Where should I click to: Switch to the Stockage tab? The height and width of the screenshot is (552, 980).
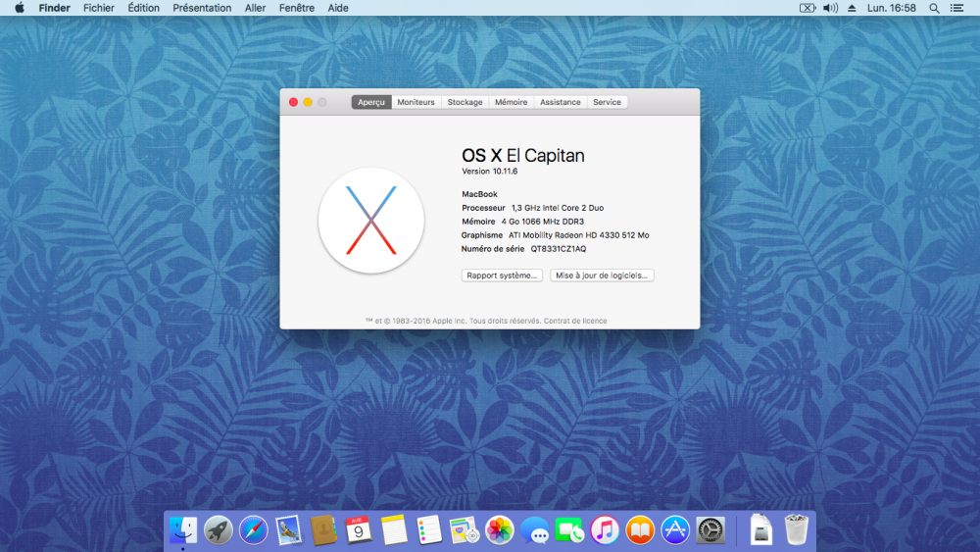coord(465,102)
